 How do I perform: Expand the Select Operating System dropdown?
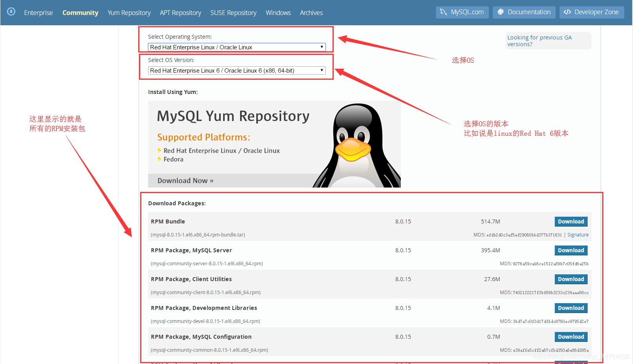click(237, 47)
